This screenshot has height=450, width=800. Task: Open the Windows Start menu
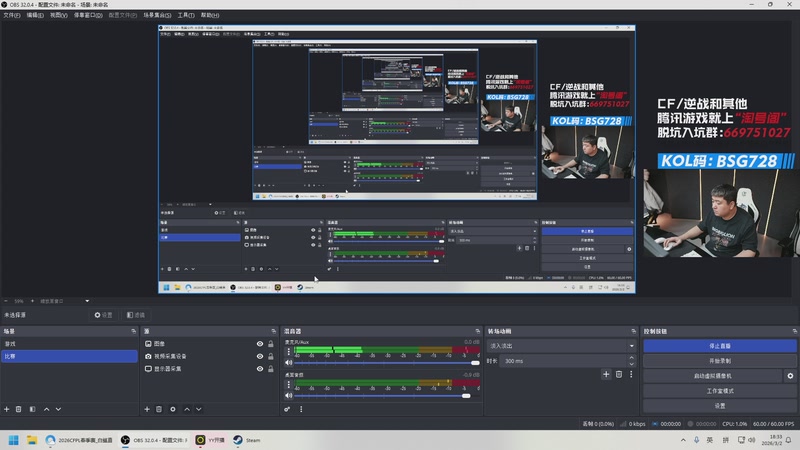click(x=14, y=440)
